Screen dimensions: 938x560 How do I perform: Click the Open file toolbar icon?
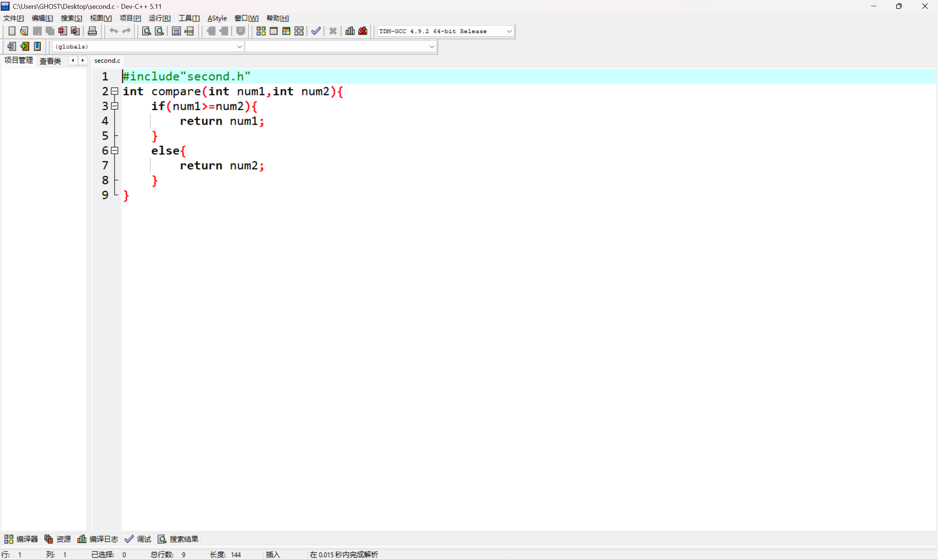(x=24, y=31)
